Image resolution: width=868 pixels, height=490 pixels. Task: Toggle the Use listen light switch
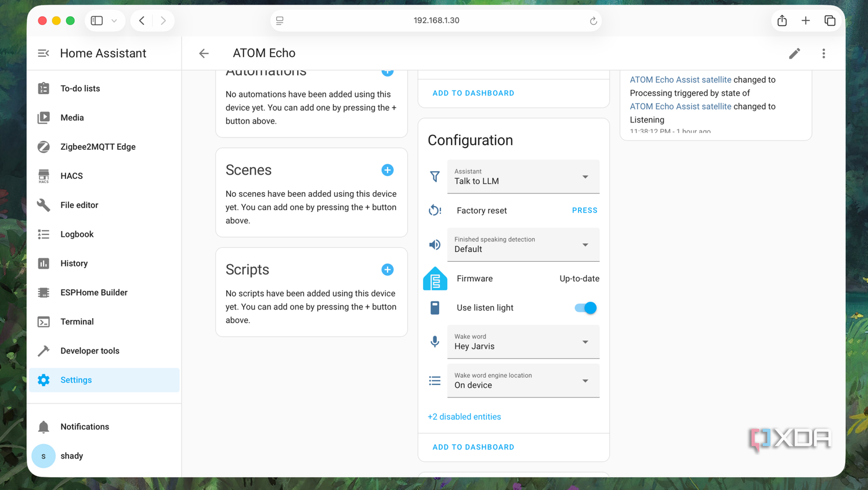[x=585, y=308]
